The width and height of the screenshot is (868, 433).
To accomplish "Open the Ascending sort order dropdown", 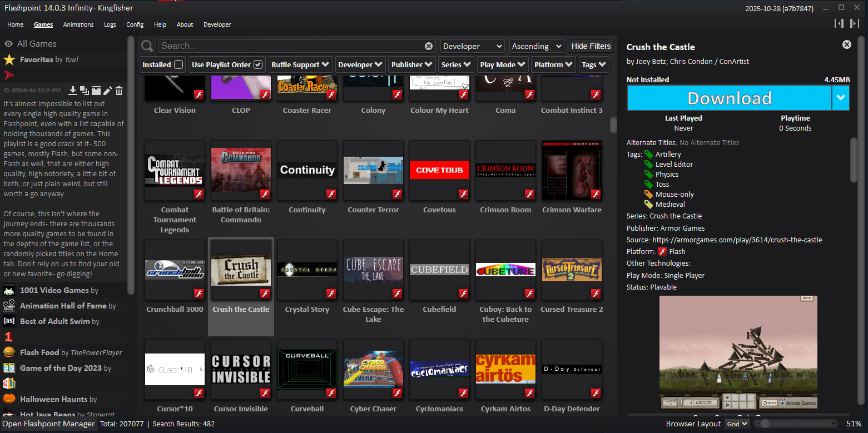I will [537, 46].
